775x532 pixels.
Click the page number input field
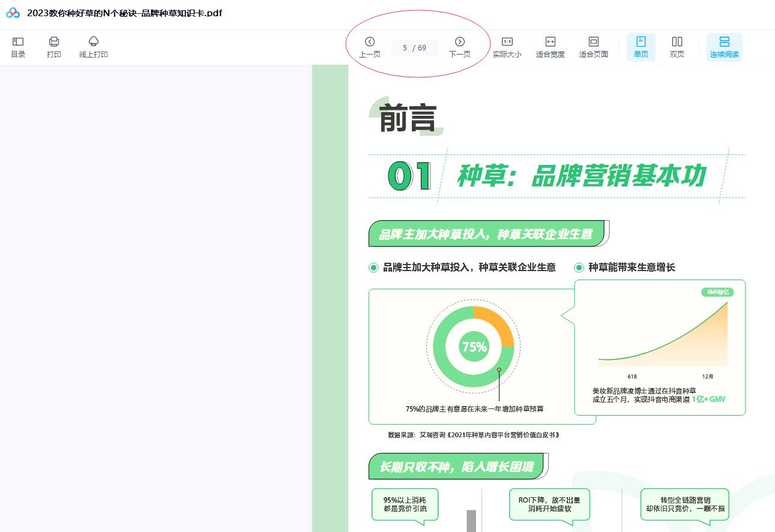coord(406,48)
